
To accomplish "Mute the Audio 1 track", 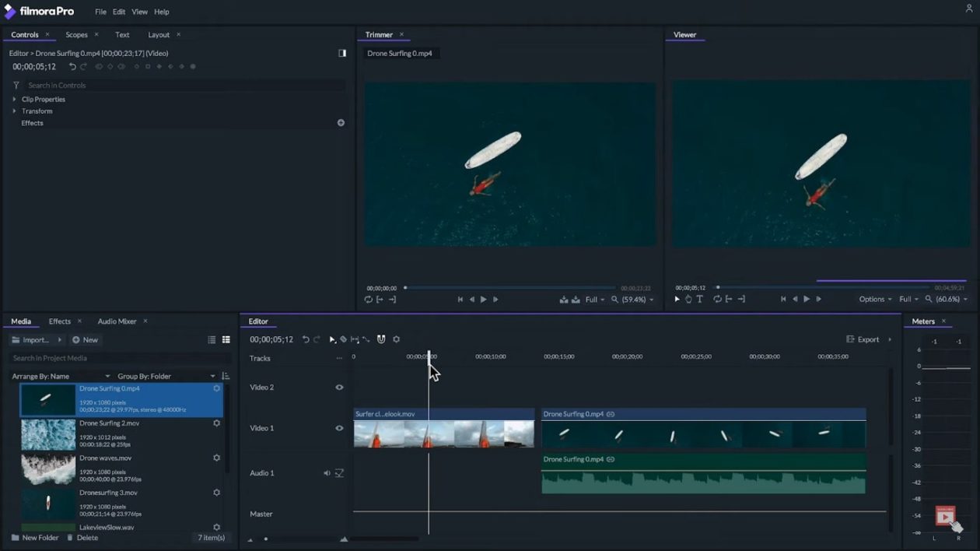I will tap(327, 472).
